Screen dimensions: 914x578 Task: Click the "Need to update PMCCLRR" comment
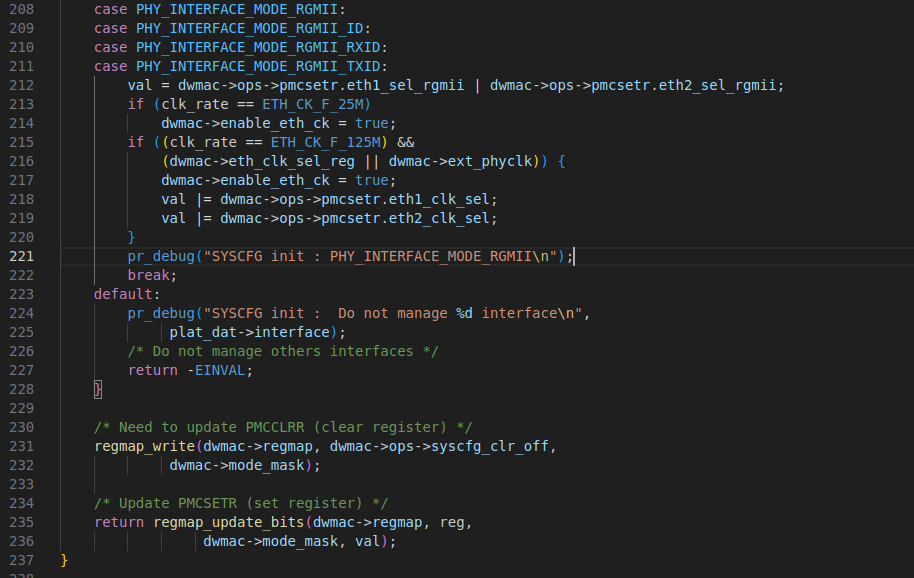pos(283,427)
